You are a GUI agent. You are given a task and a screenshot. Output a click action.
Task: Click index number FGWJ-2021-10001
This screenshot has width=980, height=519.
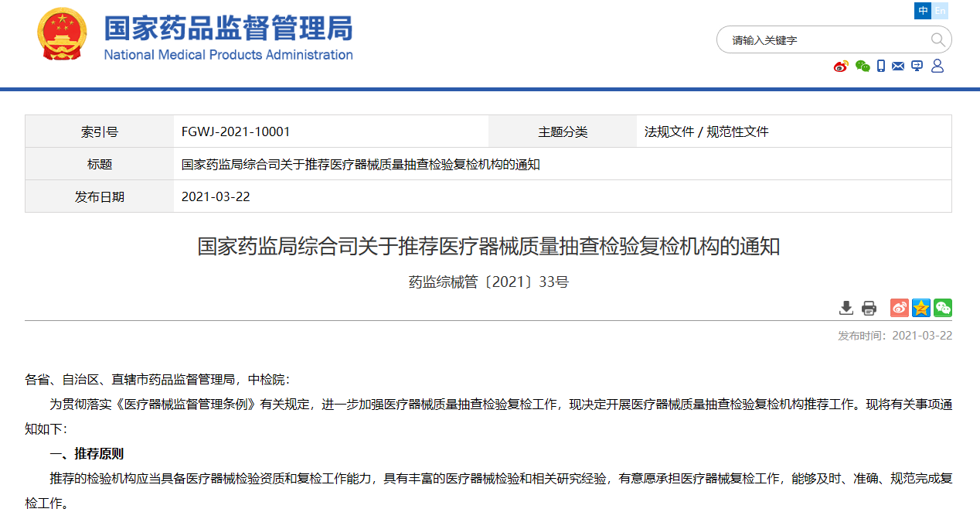(236, 131)
